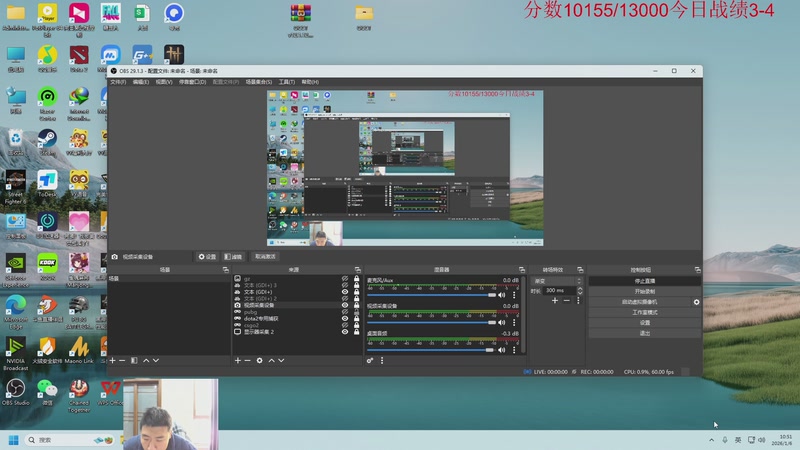Image resolution: width=800 pixels, height=450 pixels.
Task: Open audio mixer menu three-dots at bottom
Action: pos(382,360)
